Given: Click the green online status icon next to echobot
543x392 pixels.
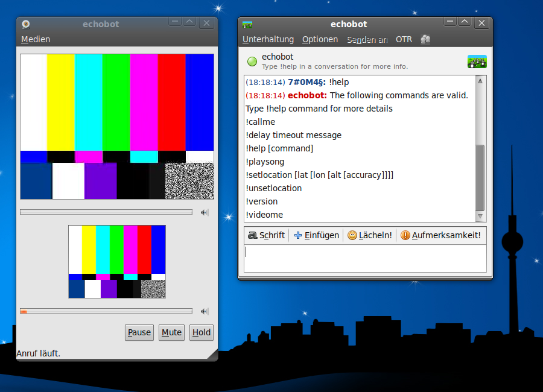Looking at the screenshot, I should coord(252,61).
